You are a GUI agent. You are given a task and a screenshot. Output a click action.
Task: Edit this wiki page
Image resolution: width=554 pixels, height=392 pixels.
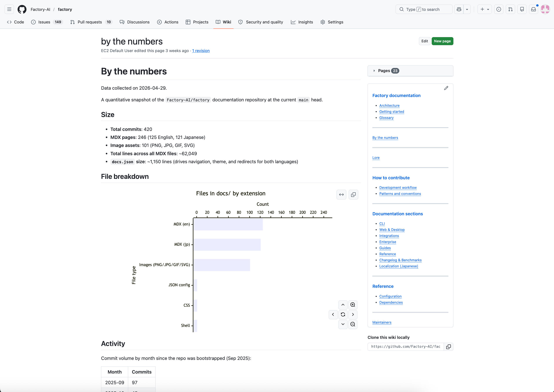pyautogui.click(x=425, y=41)
